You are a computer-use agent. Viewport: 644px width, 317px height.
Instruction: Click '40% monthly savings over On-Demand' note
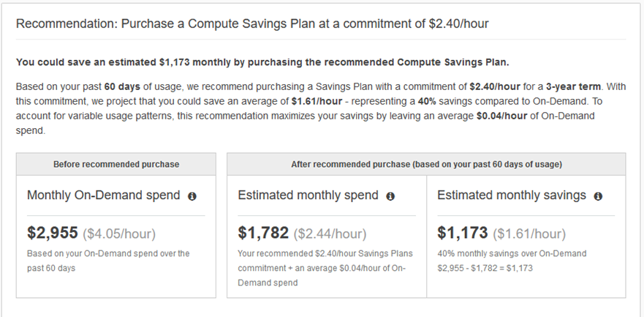tap(512, 253)
